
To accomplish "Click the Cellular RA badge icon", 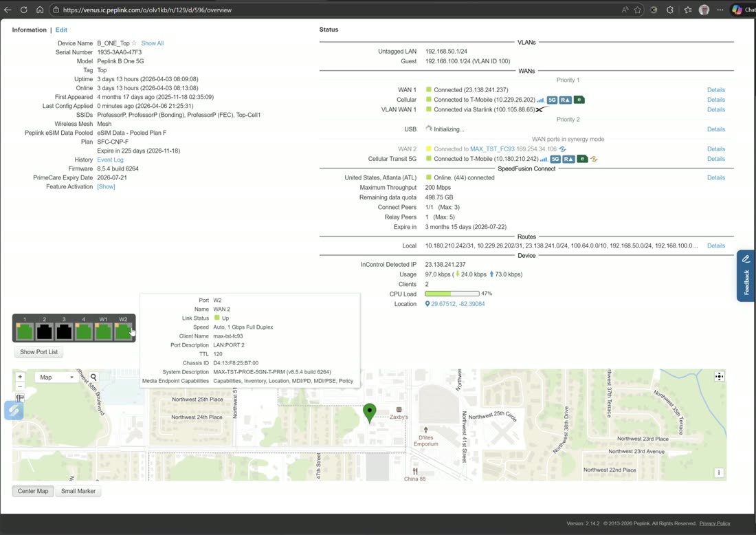I will pyautogui.click(x=565, y=100).
